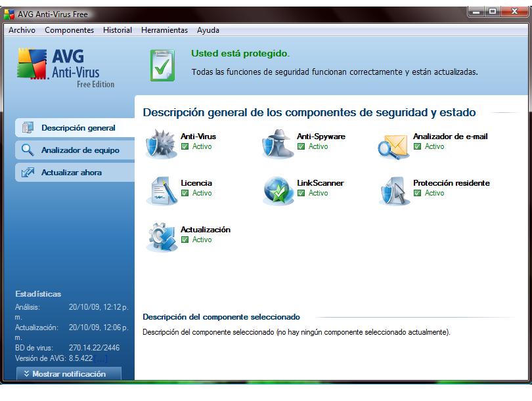Open the Componentes menu

(x=69, y=30)
